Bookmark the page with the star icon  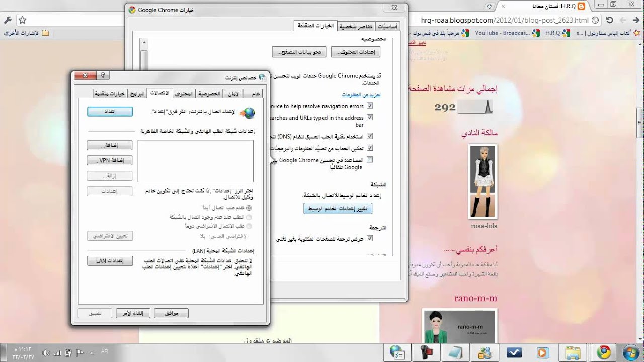[22, 20]
